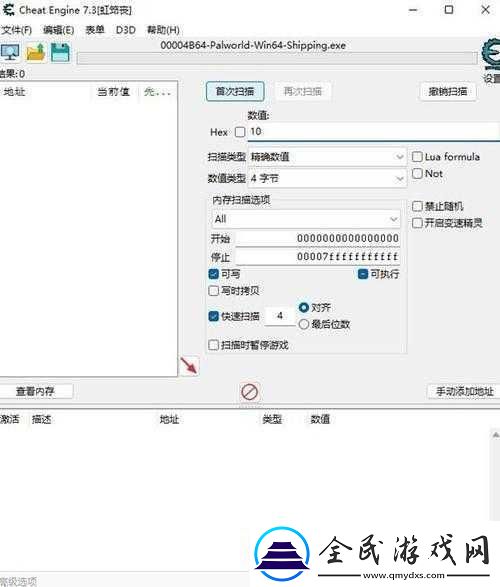Click the 激活 column header in address table

pos(10,419)
